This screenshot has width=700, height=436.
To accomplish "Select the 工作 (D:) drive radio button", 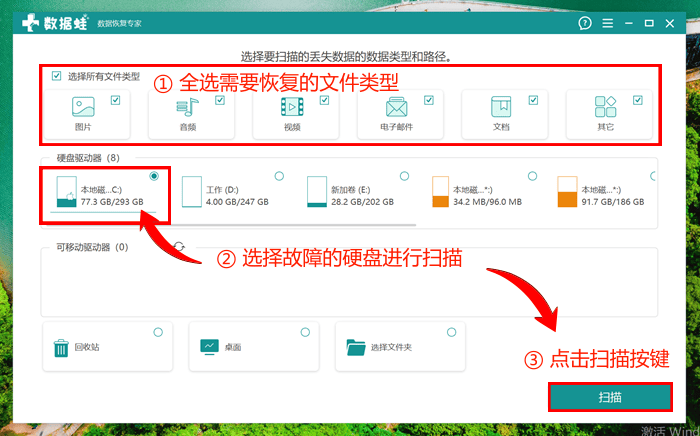I will tap(280, 176).
